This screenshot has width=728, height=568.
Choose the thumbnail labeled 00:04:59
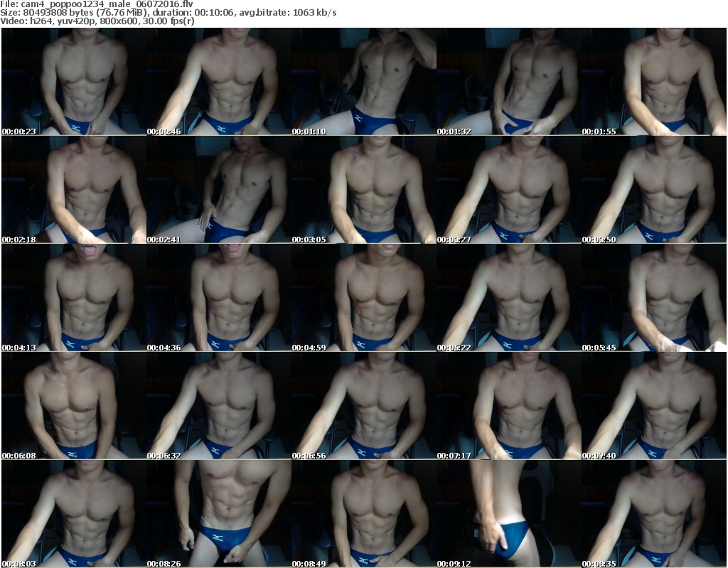click(x=364, y=298)
